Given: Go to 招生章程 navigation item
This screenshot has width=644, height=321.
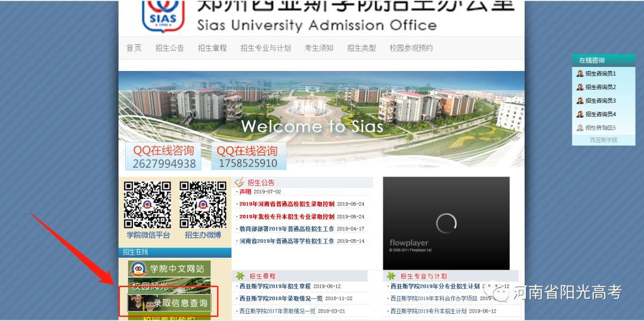Looking at the screenshot, I should pyautogui.click(x=212, y=48).
